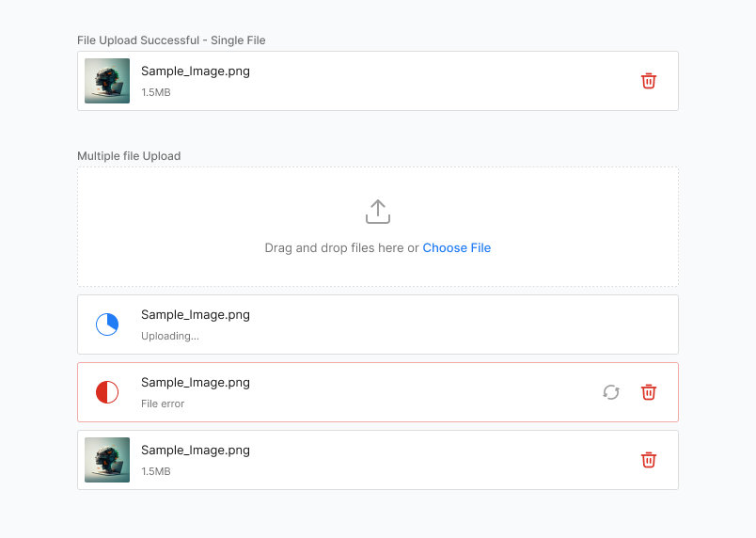Click the upload arrow icon in drop zone
Viewport: 756px width, 538px height.
(x=377, y=212)
